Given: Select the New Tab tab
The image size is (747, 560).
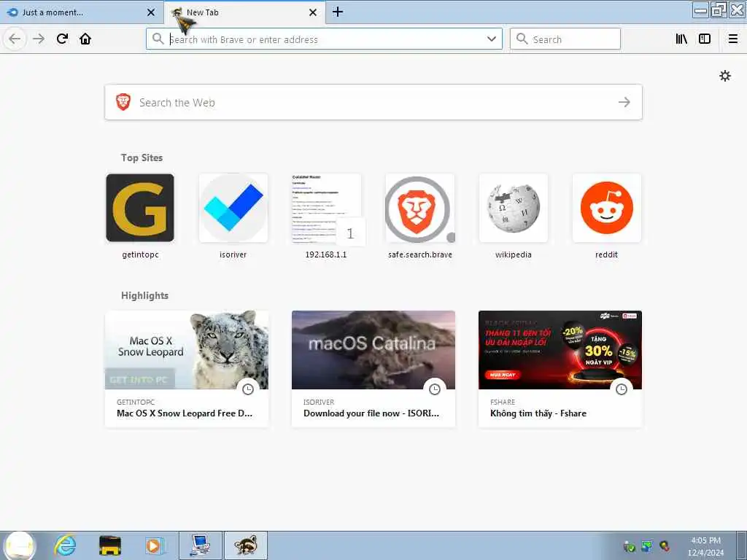Looking at the screenshot, I should pos(245,12).
